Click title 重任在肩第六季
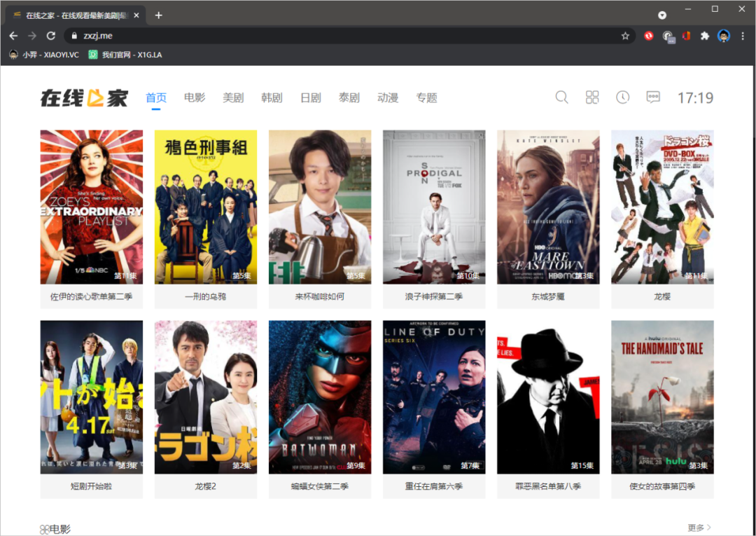The image size is (756, 536). 435,486
